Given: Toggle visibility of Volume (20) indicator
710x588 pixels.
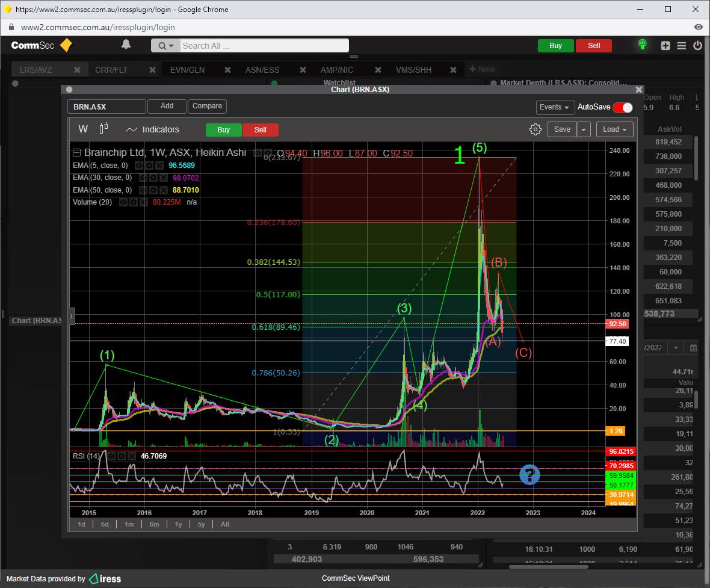Looking at the screenshot, I should click(123, 202).
